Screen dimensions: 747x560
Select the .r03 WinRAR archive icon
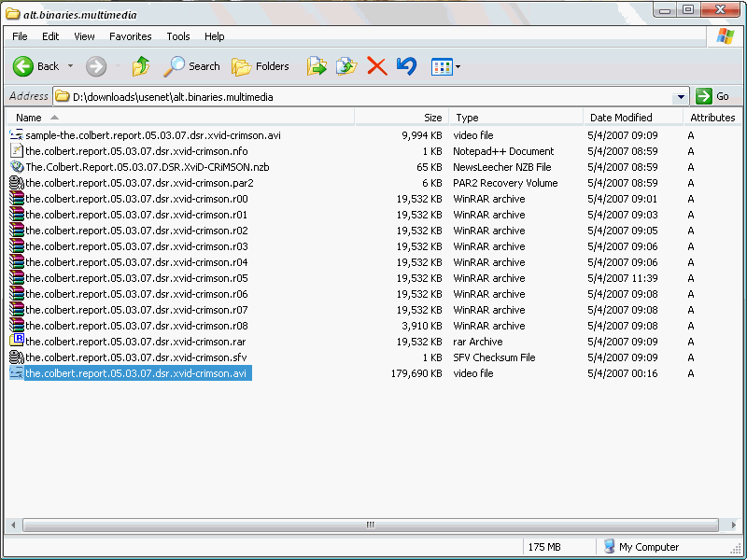click(17, 246)
